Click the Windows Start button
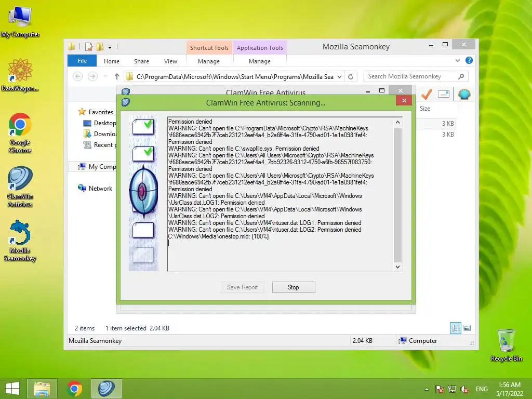The image size is (532, 399). (12, 389)
